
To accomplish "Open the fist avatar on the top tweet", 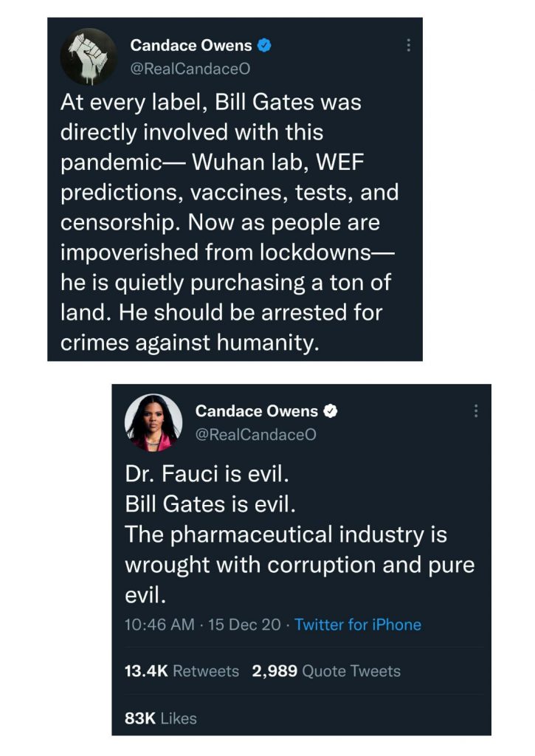I will (89, 57).
